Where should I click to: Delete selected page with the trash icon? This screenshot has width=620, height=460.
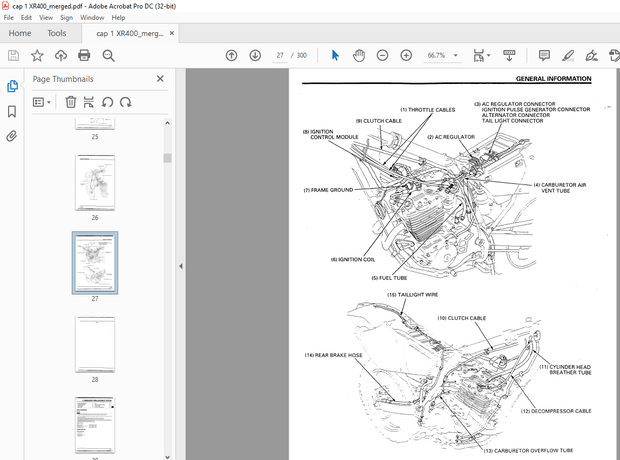pos(71,102)
